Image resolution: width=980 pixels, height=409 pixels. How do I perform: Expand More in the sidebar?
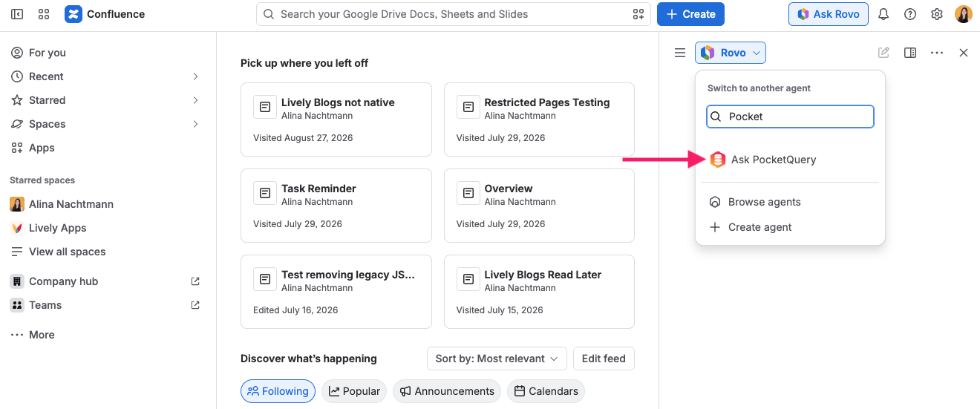(33, 335)
